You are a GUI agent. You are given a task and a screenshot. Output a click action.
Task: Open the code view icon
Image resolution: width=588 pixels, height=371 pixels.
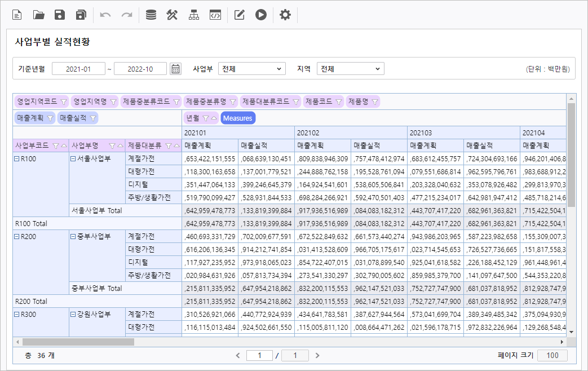tap(215, 15)
